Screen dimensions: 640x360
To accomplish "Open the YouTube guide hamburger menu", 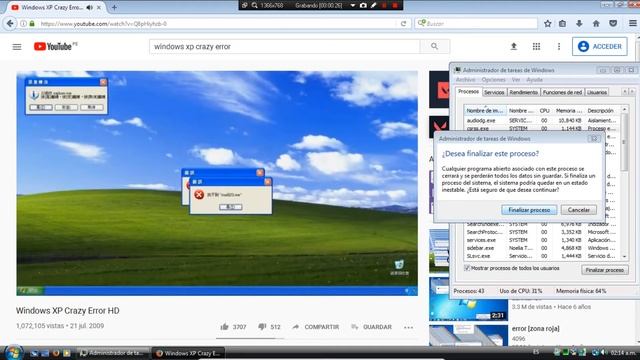I will tap(17, 47).
